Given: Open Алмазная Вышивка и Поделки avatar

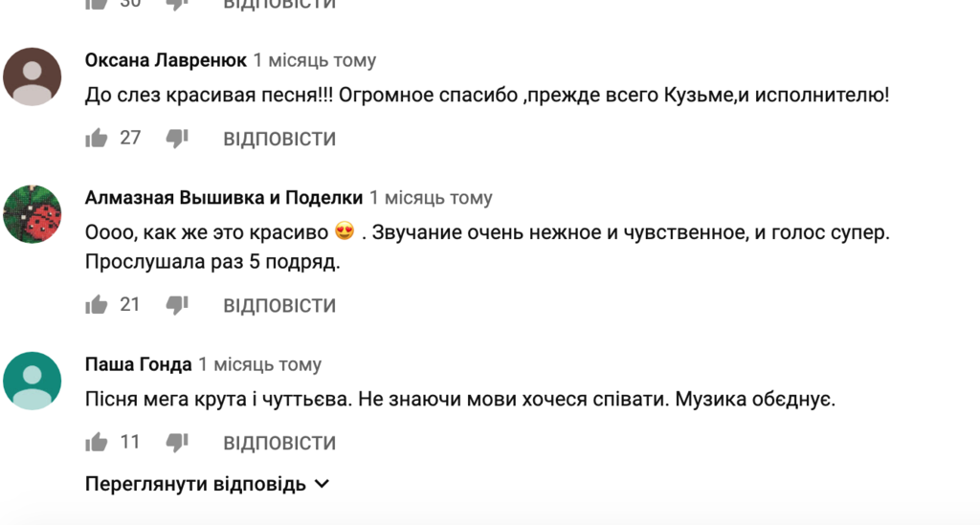Looking at the screenshot, I should (x=33, y=214).
